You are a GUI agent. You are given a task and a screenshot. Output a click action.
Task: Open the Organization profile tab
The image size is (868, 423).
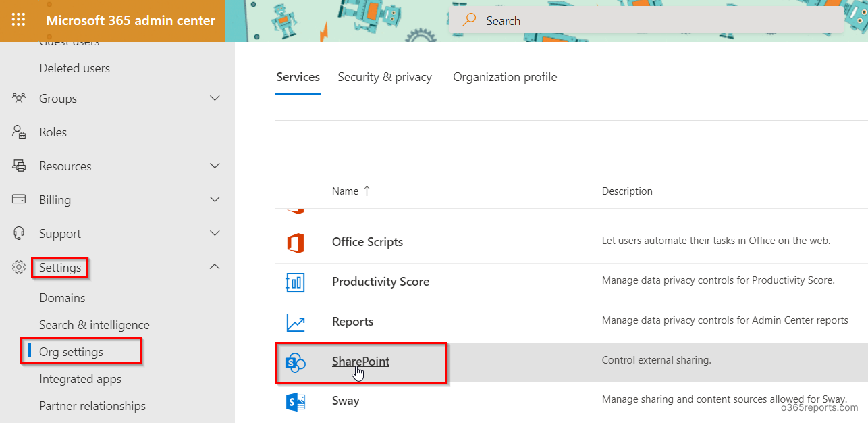tap(504, 77)
